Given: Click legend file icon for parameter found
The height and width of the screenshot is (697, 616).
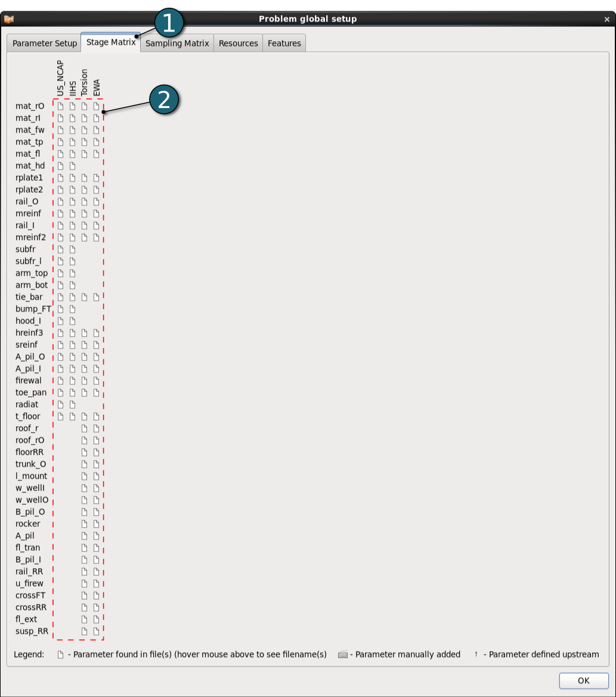Looking at the screenshot, I should pos(60,654).
